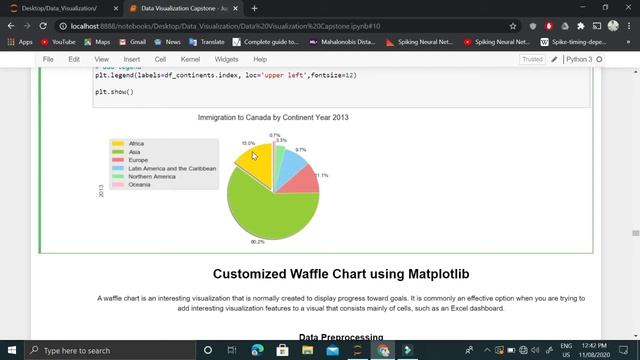Image resolution: width=640 pixels, height=360 pixels.
Task: Reload the current page
Action: 43,26
